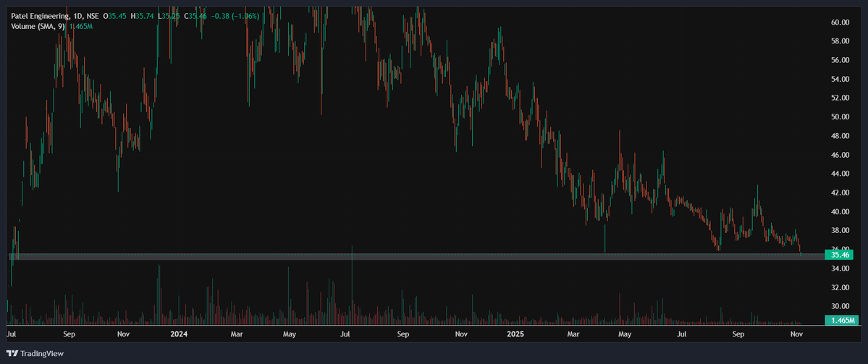Viewport: 868px width, 364px height.
Task: Click the TradingView logo
Action: [x=34, y=353]
